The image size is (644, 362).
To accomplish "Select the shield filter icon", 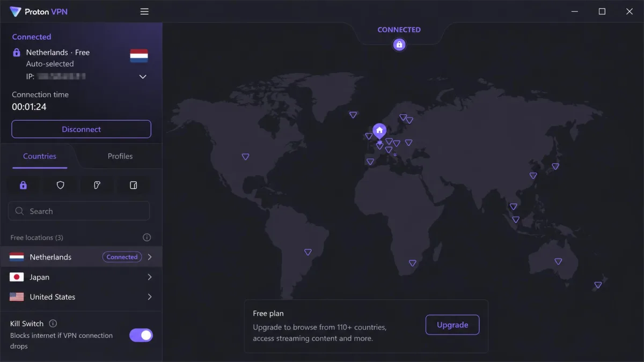I will (x=61, y=185).
